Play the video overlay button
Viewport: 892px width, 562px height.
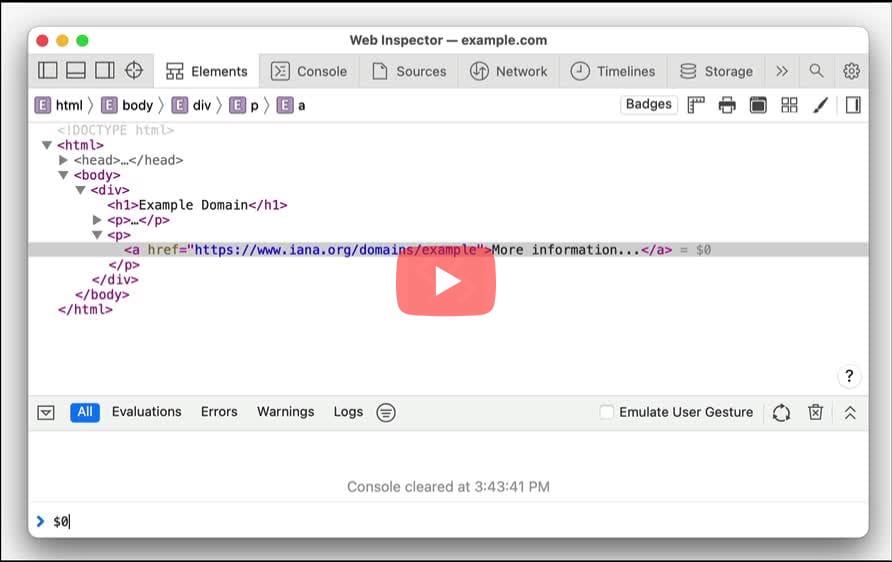(446, 282)
